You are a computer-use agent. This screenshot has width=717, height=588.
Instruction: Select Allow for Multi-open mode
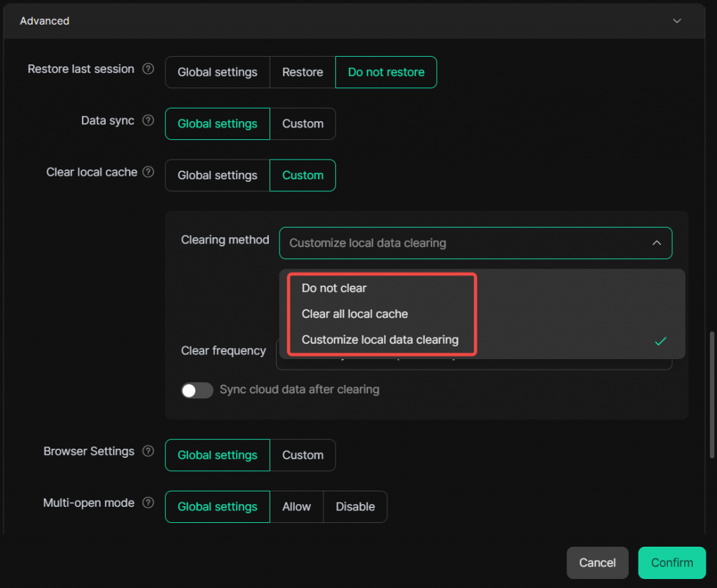tap(296, 507)
